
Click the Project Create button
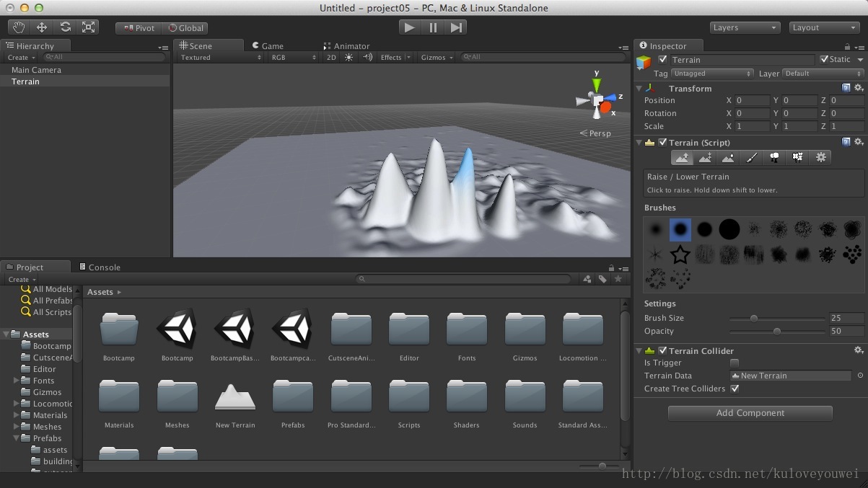click(x=21, y=279)
